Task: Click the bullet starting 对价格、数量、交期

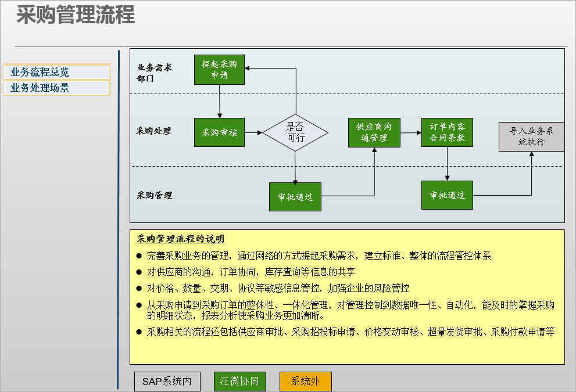Action: (278, 288)
